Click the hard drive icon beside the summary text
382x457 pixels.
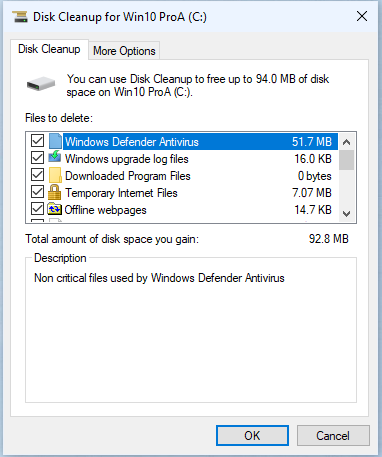coord(41,84)
